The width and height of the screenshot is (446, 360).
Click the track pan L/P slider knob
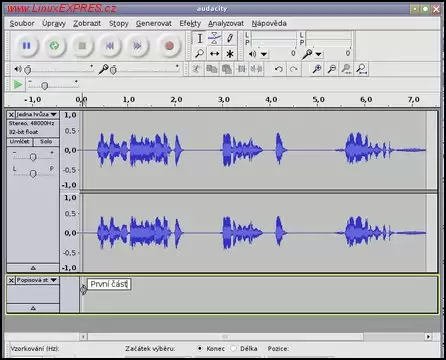(33, 173)
